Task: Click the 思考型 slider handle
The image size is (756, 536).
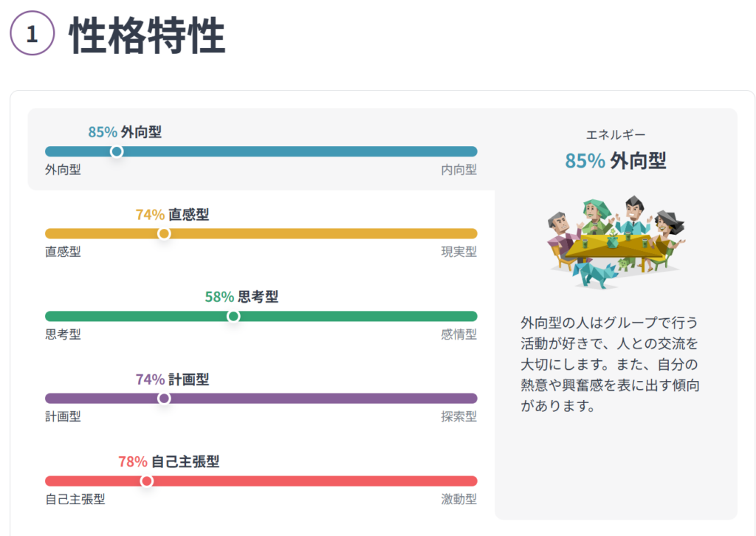Action: click(x=233, y=316)
